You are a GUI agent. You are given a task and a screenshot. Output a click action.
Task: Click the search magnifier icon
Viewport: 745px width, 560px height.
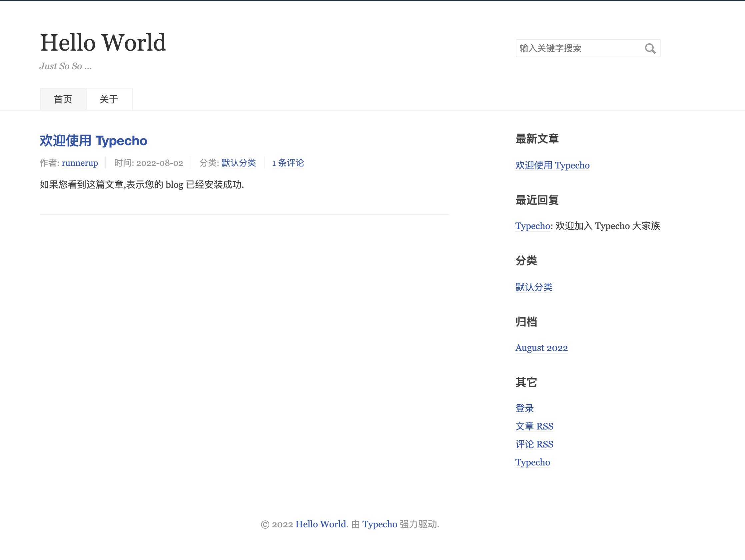tap(650, 49)
